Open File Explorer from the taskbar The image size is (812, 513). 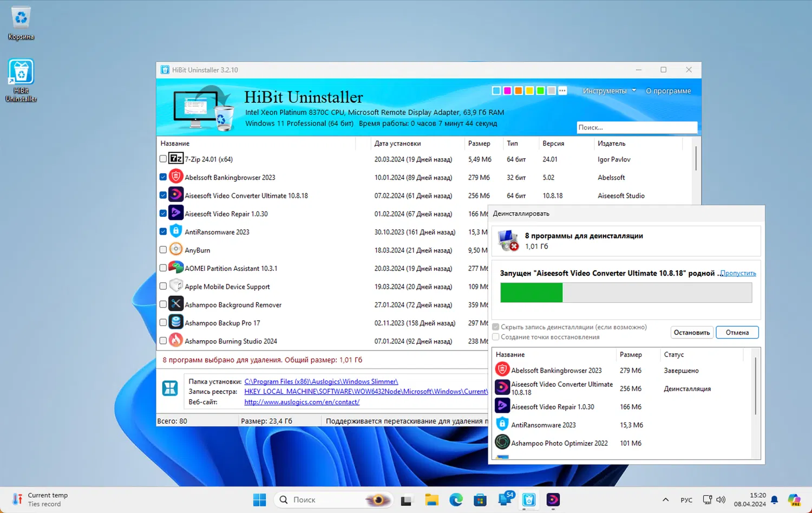click(431, 499)
